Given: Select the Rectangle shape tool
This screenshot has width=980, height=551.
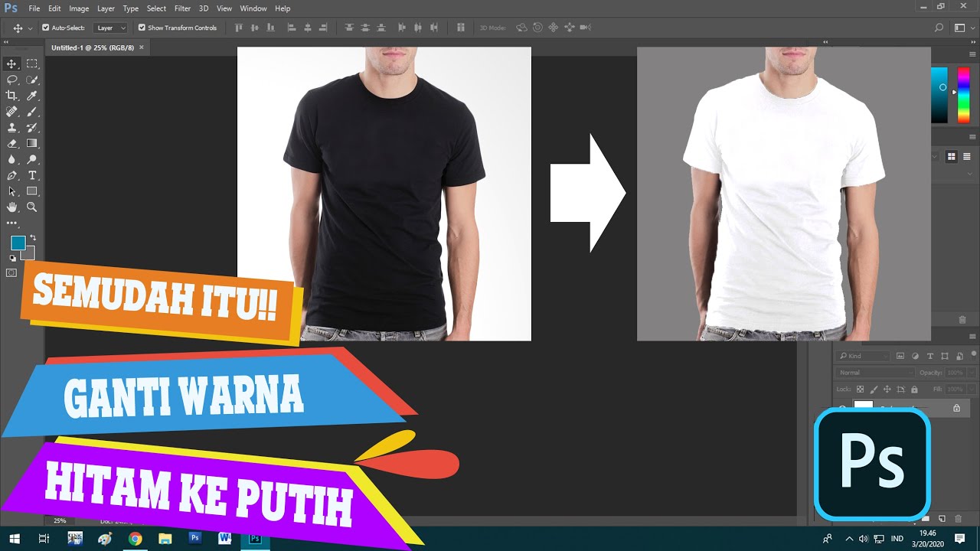Looking at the screenshot, I should (32, 191).
